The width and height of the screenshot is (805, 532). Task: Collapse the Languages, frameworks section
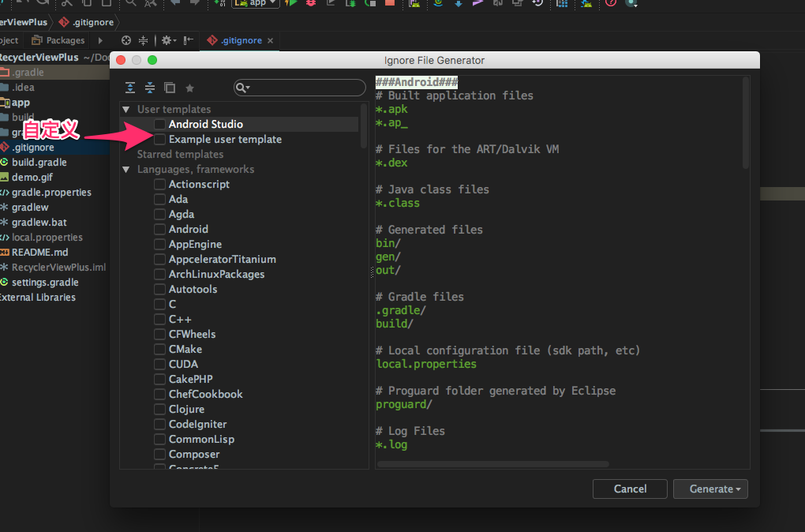tap(125, 169)
